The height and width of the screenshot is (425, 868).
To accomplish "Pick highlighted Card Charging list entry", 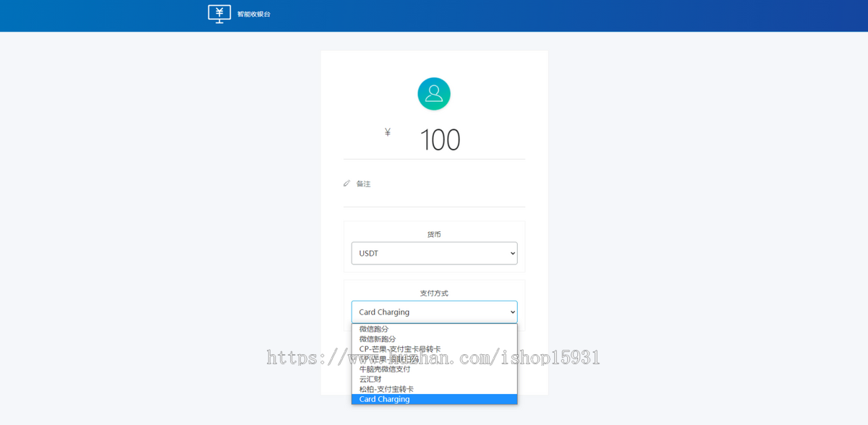I will click(434, 399).
